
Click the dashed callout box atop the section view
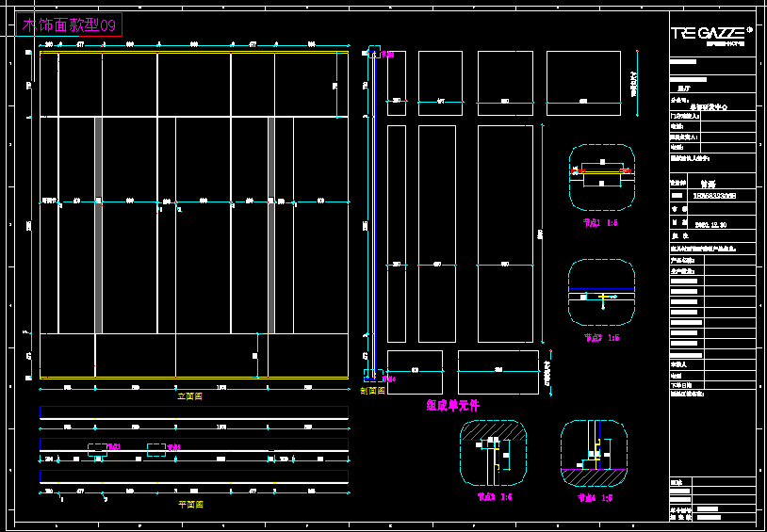374,53
